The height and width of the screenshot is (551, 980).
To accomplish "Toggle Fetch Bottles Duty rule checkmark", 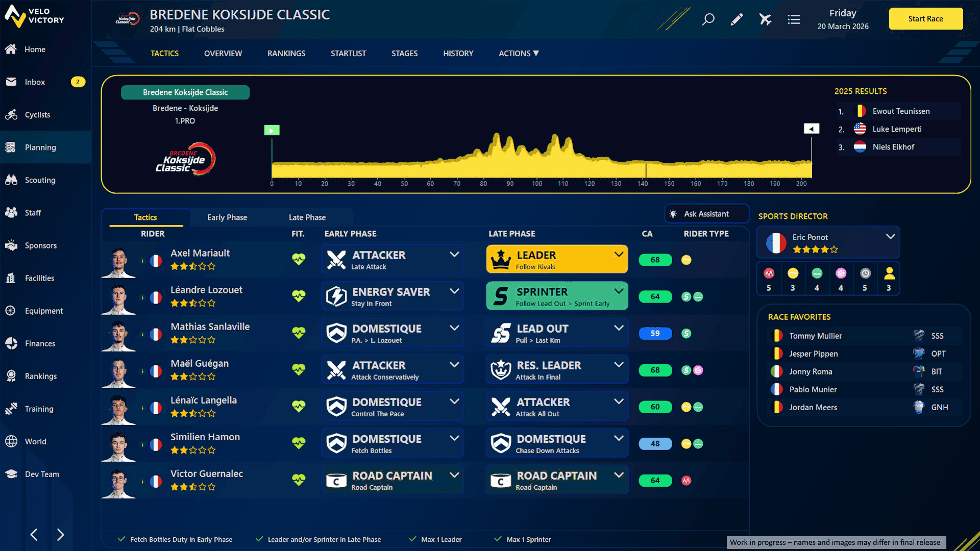I will pos(121,539).
